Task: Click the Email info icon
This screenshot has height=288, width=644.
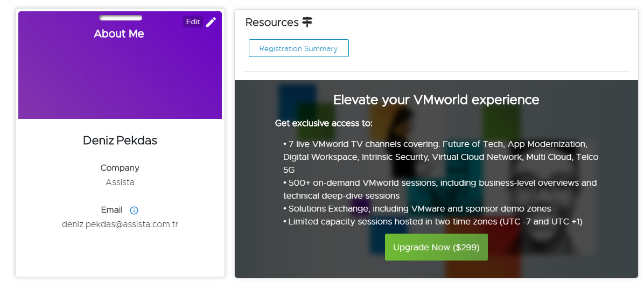Action: pyautogui.click(x=134, y=210)
